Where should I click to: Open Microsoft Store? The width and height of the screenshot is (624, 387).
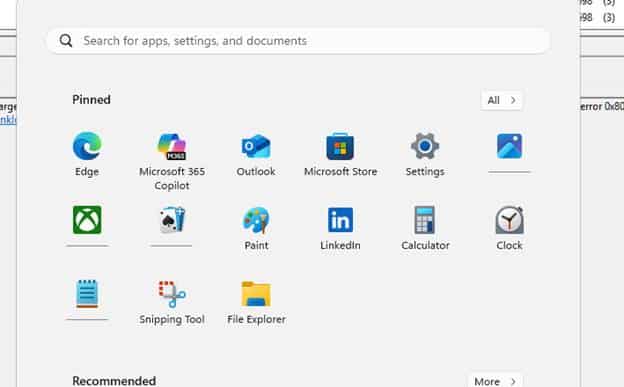click(x=340, y=154)
